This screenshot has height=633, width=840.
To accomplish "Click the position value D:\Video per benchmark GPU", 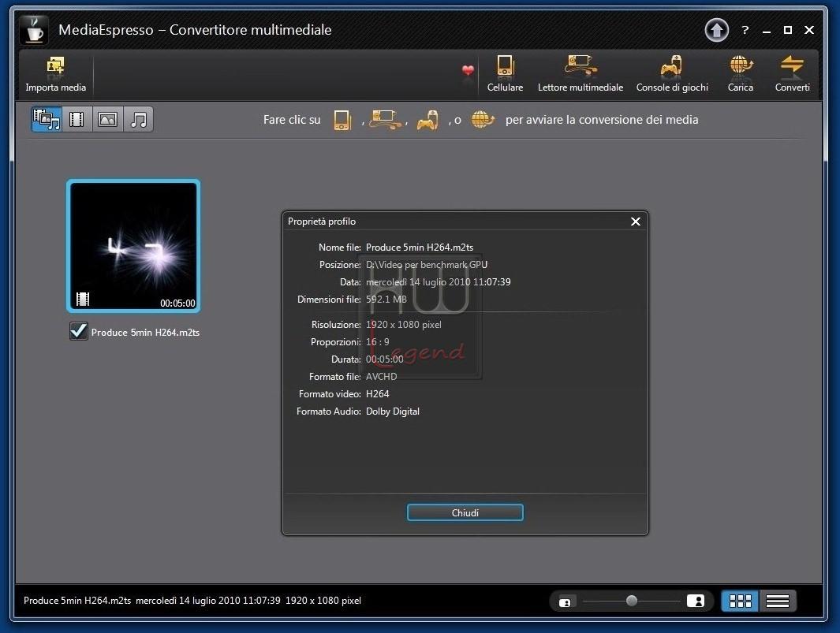I will (x=427, y=265).
